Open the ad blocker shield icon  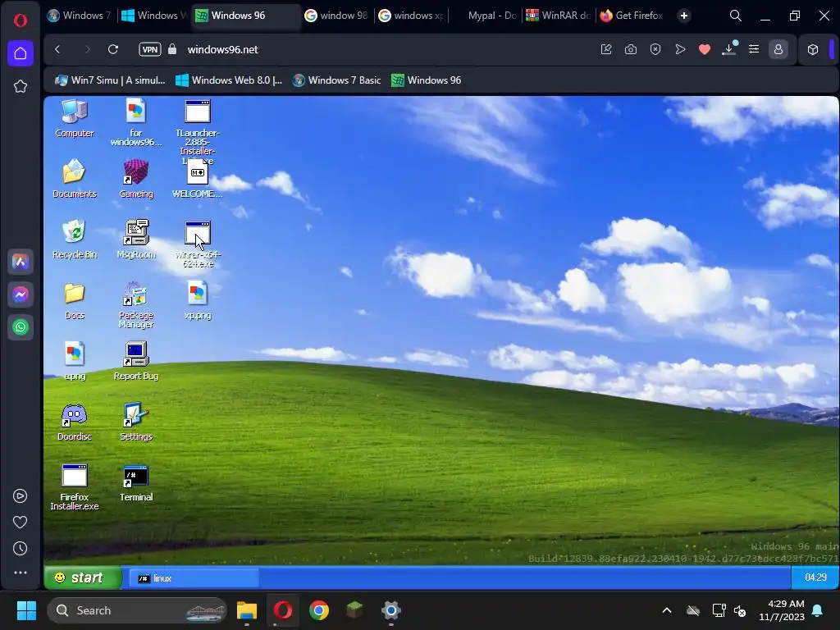click(x=655, y=49)
